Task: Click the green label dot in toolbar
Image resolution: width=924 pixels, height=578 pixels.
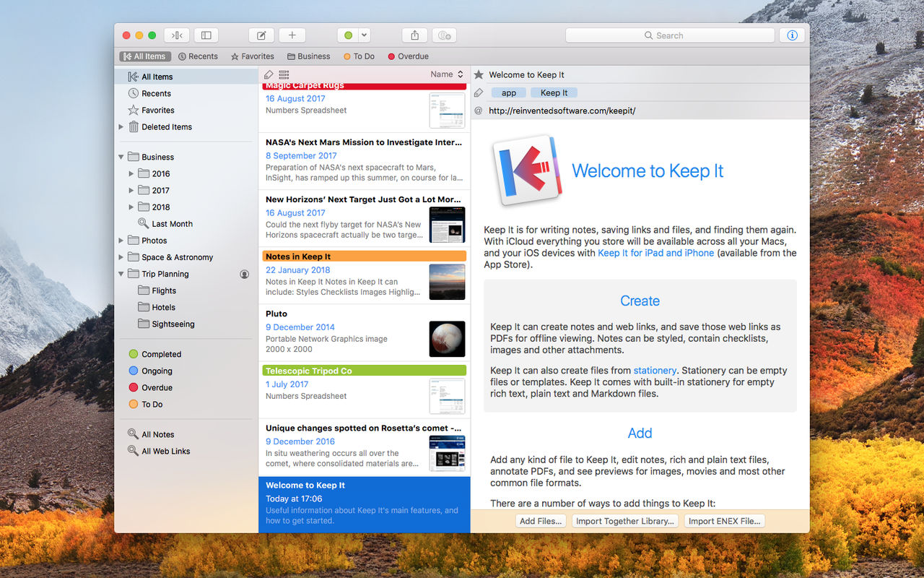Action: coord(348,35)
